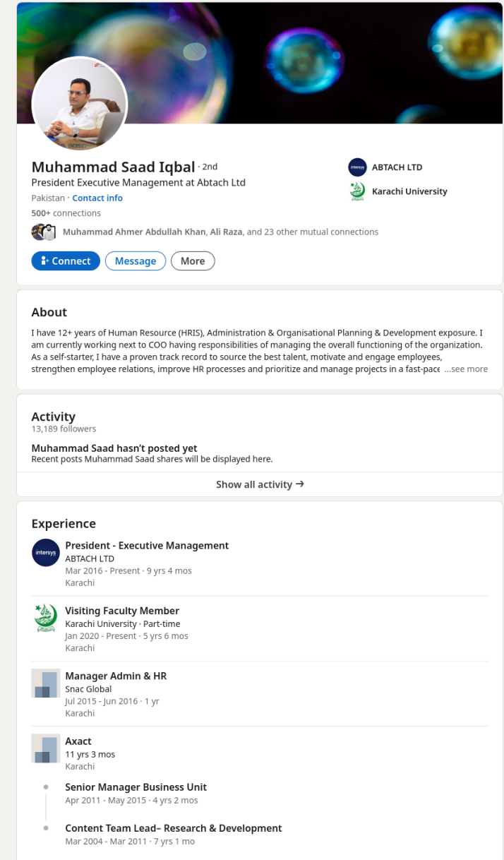Open the 500+ connections link
Screen dimensions: 504x860
point(66,213)
